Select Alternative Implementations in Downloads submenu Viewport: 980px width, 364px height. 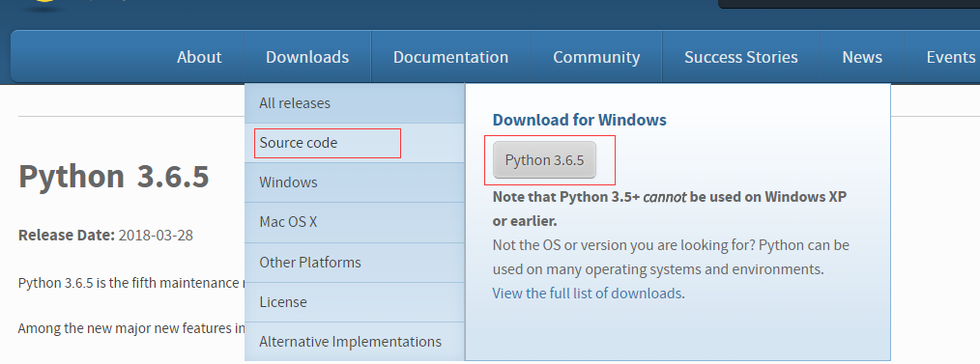(355, 342)
